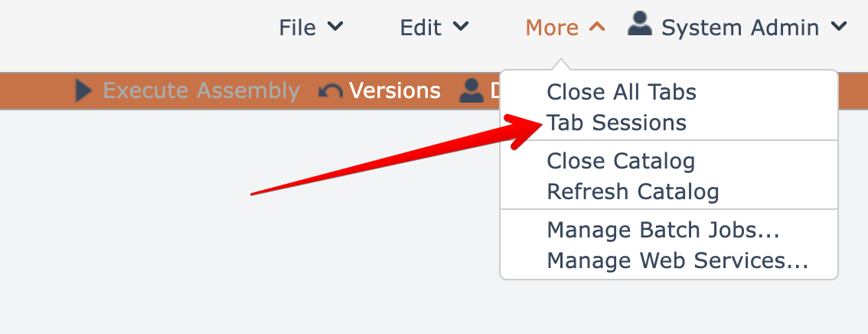Choose Tab Sessions in the More menu
The height and width of the screenshot is (334, 868).
(616, 123)
